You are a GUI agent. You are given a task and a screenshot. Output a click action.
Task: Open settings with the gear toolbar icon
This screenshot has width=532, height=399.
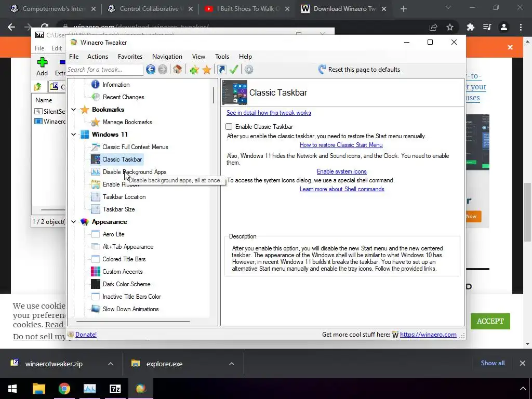249,70
